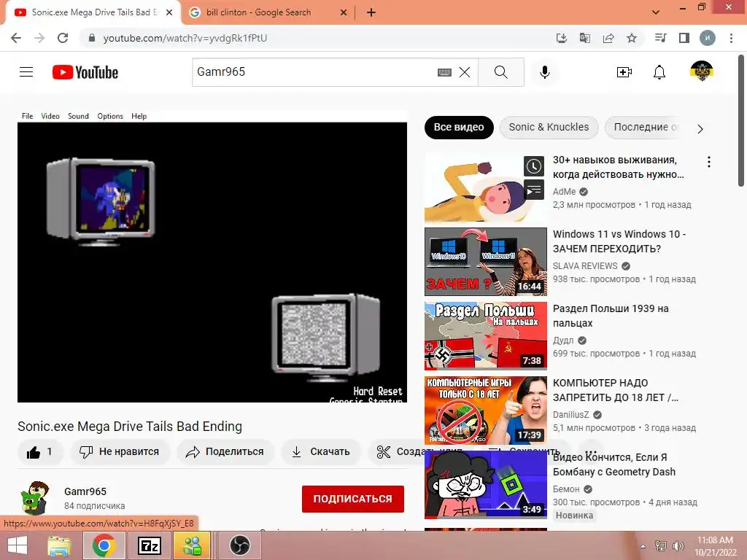Open DaniliusZ channel link
The image size is (747, 560).
pos(570,415)
